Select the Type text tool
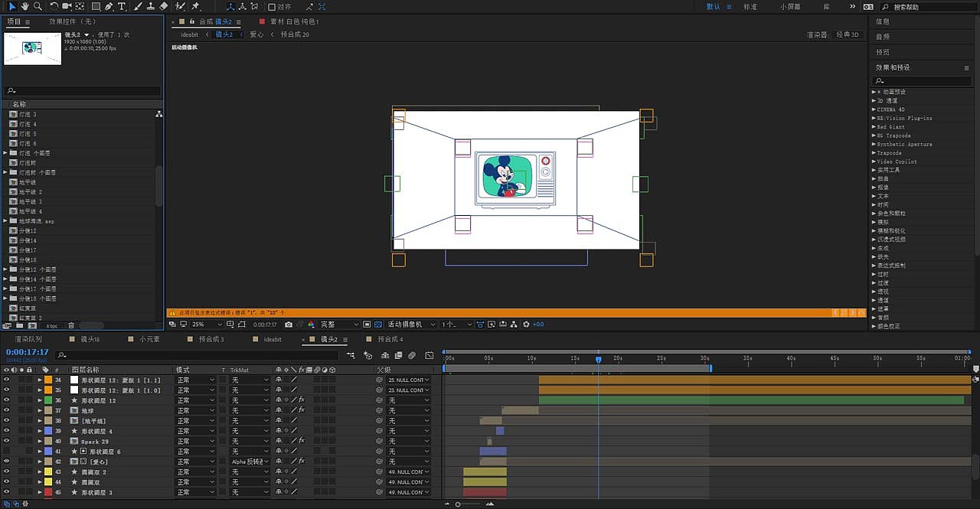 point(121,6)
